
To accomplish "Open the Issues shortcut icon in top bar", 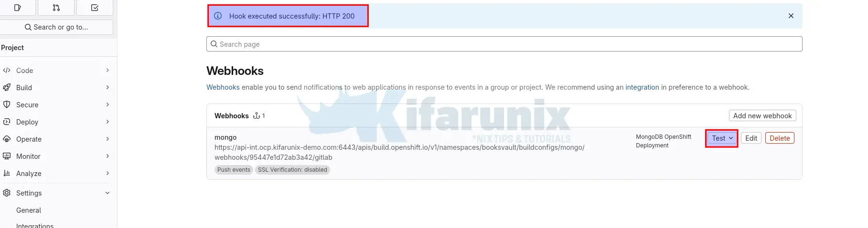I will [18, 8].
